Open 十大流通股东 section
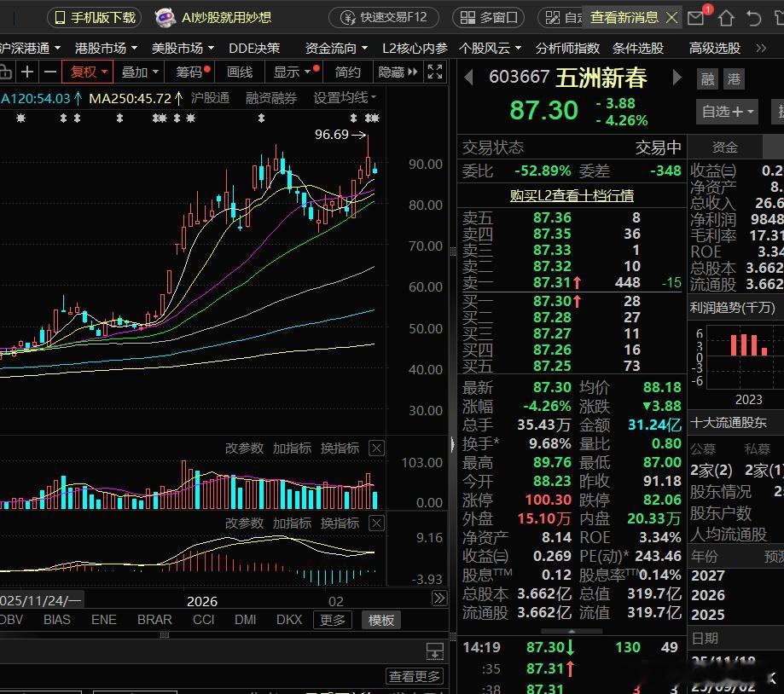 pos(728,423)
